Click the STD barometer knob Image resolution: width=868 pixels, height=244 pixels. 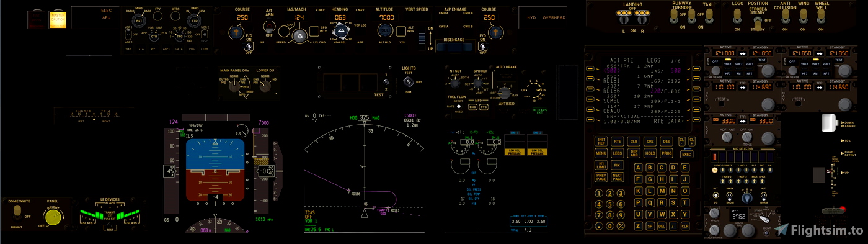coord(195,20)
